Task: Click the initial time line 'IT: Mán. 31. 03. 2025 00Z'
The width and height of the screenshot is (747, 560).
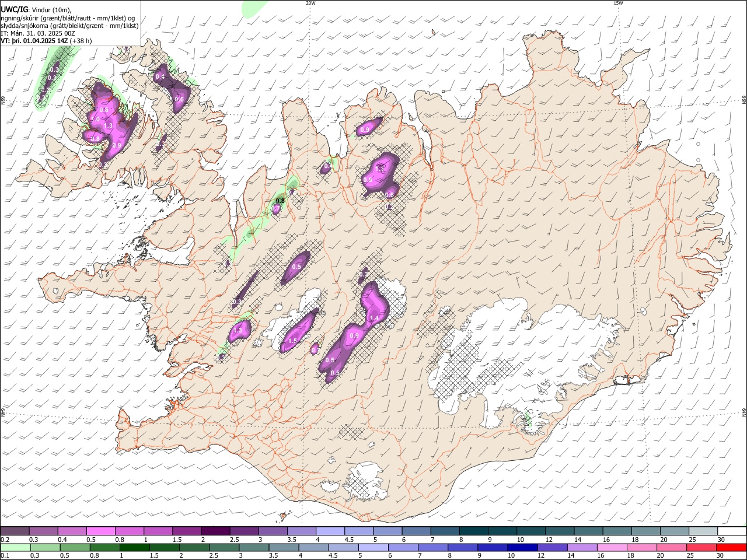Action: [x=38, y=33]
